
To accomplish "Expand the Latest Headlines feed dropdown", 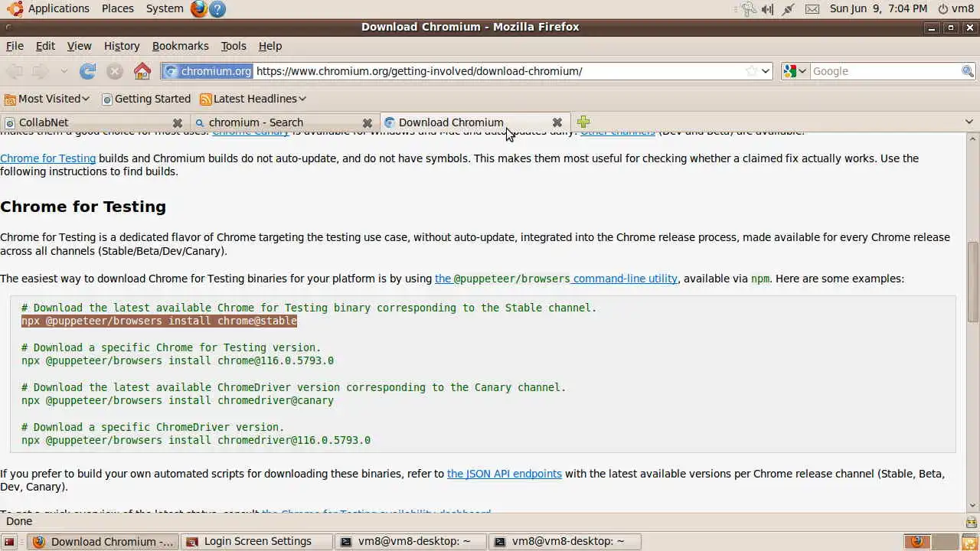I will (x=253, y=99).
